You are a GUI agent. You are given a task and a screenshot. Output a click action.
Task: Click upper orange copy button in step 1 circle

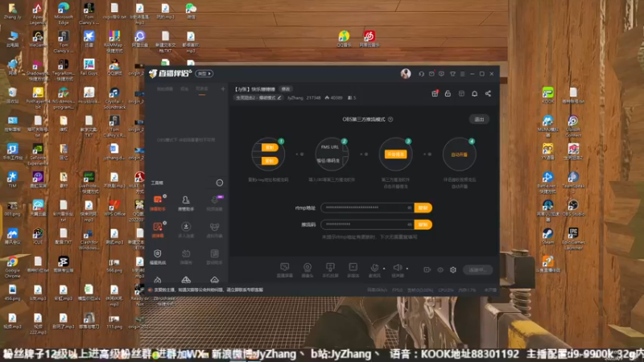[270, 147]
